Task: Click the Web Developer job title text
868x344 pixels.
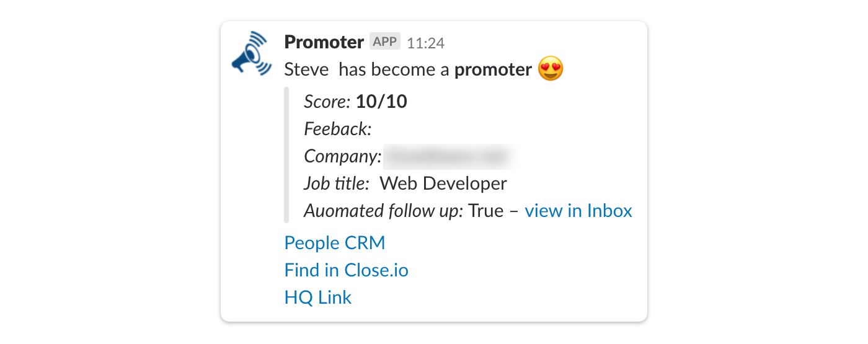Action: (x=443, y=183)
